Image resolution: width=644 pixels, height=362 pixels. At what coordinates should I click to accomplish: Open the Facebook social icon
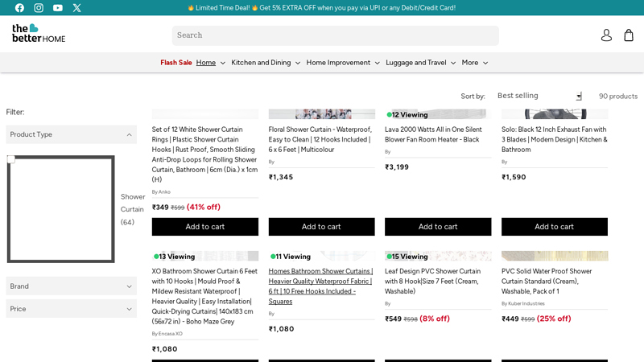tap(19, 8)
